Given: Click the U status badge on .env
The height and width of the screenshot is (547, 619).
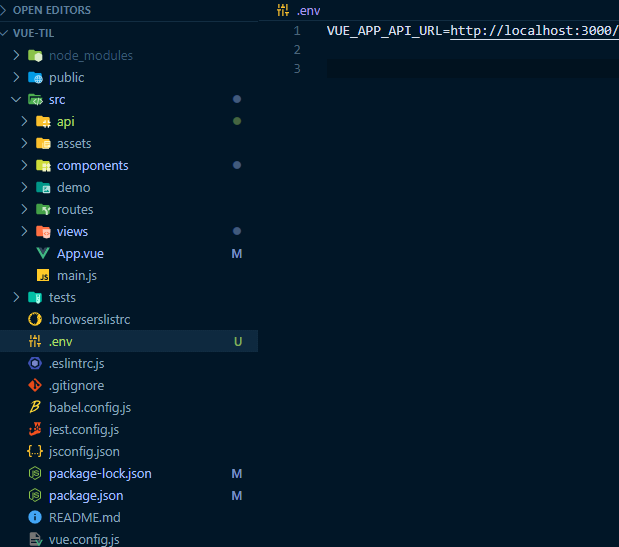Looking at the screenshot, I should (238, 341).
